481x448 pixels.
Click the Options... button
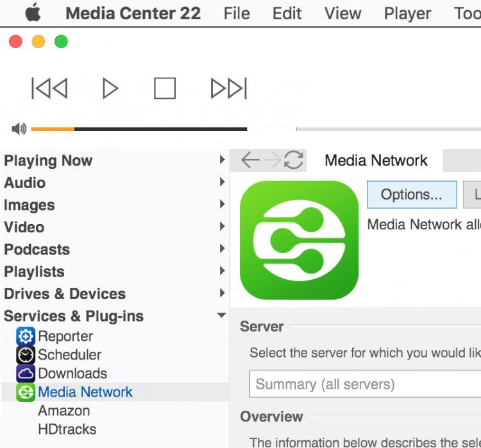pos(412,194)
